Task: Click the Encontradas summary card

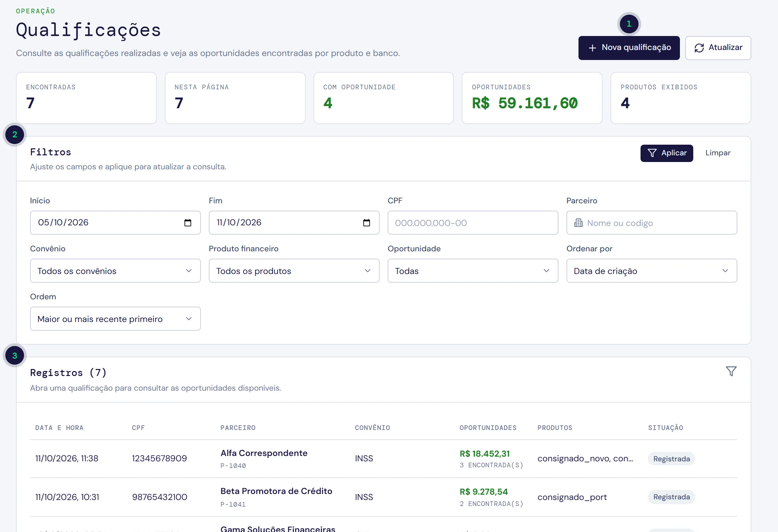Action: [x=86, y=98]
